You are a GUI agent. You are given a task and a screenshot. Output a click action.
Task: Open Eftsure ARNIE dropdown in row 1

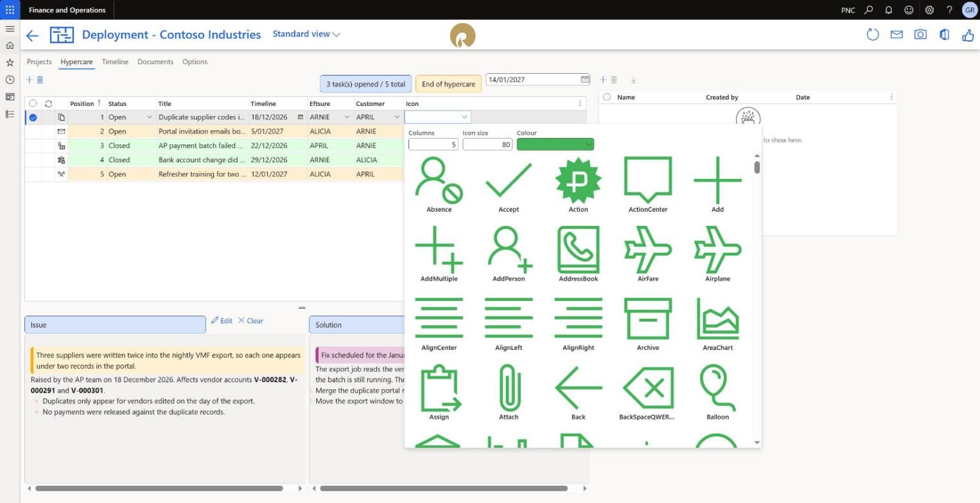[x=347, y=117]
